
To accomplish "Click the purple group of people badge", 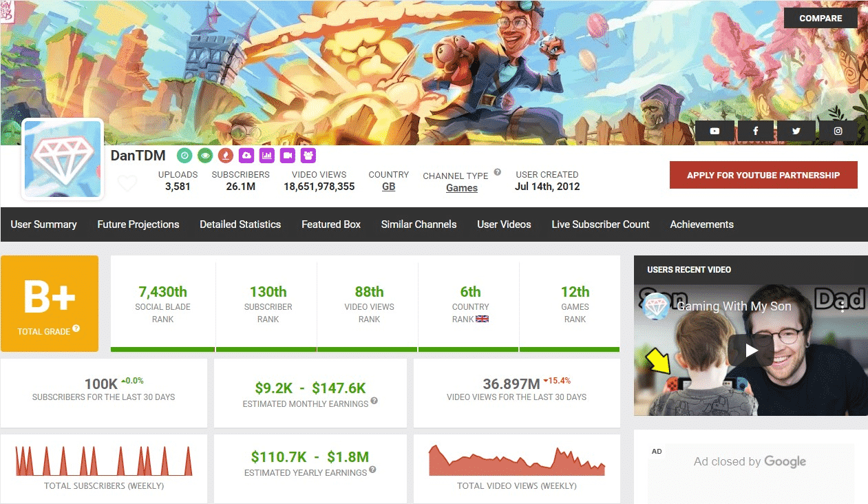I will point(308,156).
